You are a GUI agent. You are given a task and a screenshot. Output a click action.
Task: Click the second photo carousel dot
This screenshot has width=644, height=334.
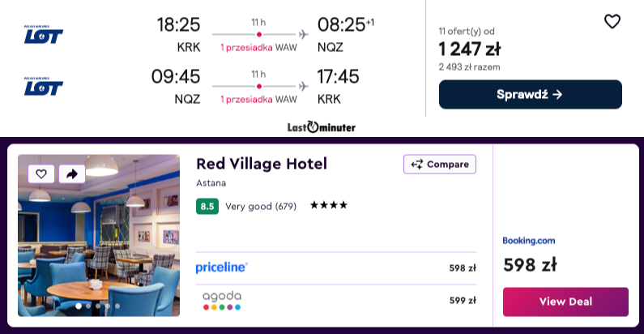pyautogui.click(x=88, y=306)
